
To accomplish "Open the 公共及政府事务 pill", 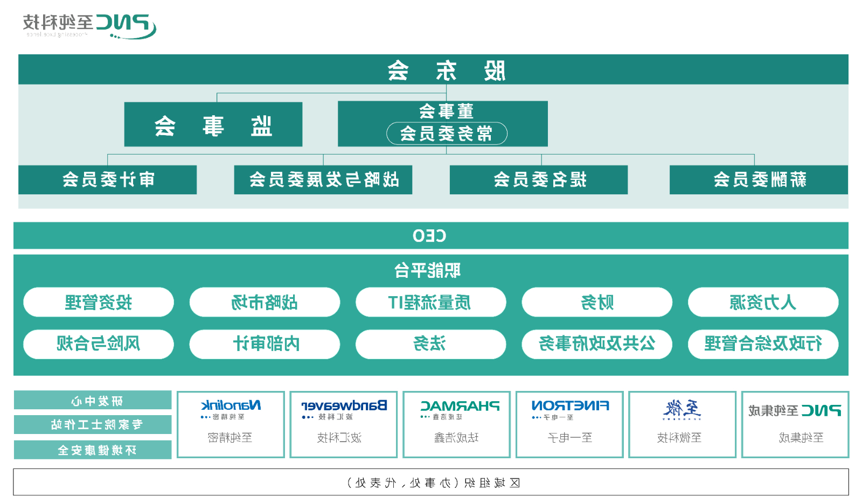I will tap(597, 344).
